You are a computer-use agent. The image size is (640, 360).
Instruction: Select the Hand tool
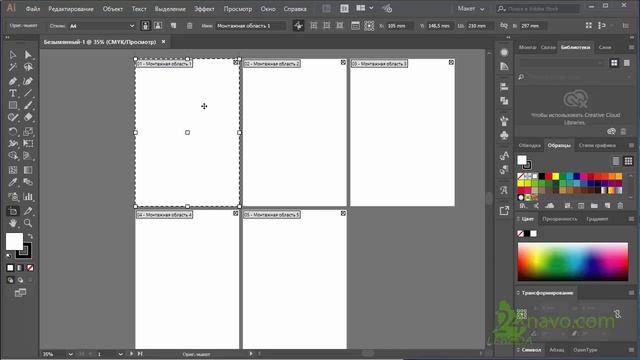coord(13,223)
